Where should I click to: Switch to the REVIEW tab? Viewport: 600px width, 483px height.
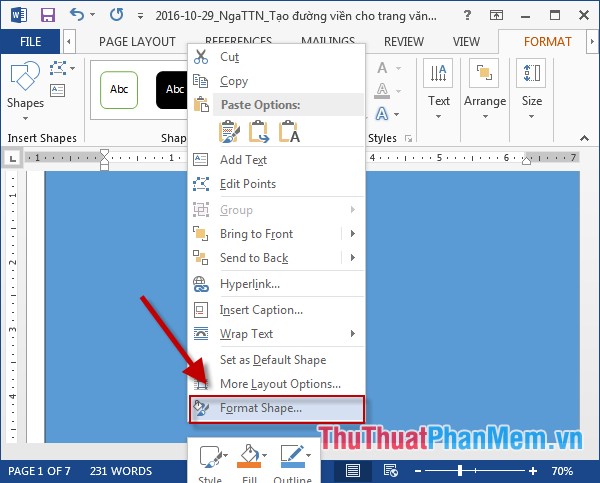(x=404, y=41)
